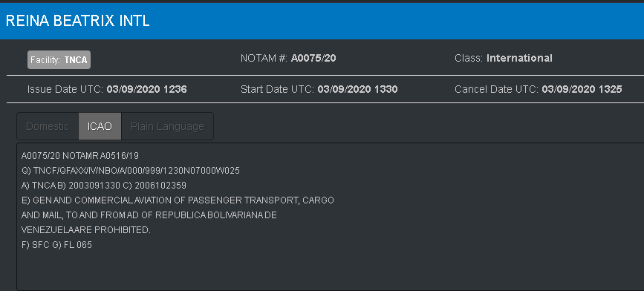644x291 pixels.
Task: Select the ICAO tab
Action: (x=100, y=126)
